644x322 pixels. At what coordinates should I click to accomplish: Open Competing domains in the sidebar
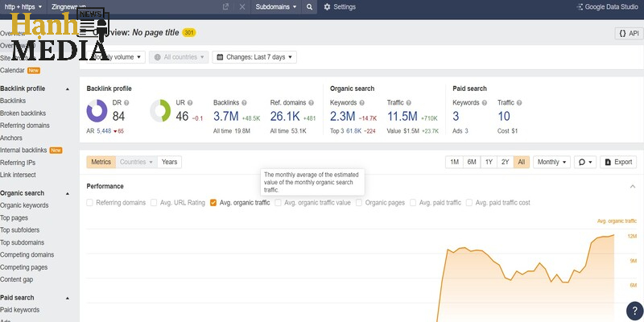[27, 254]
